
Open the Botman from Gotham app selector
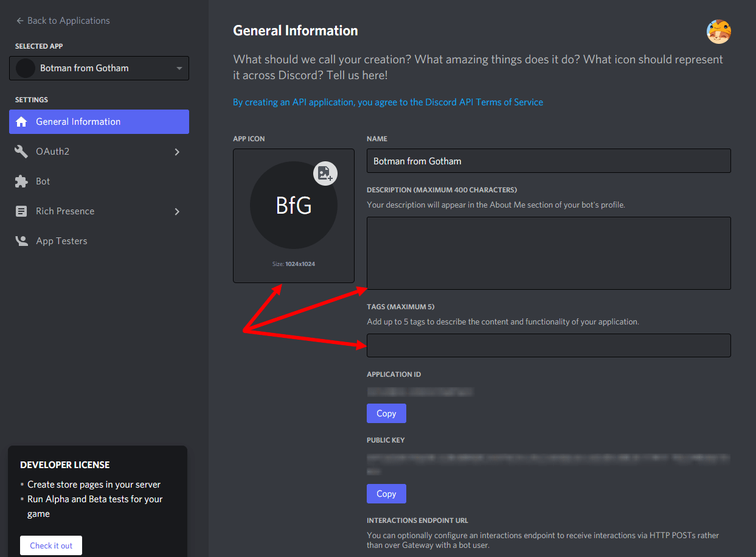click(x=99, y=68)
